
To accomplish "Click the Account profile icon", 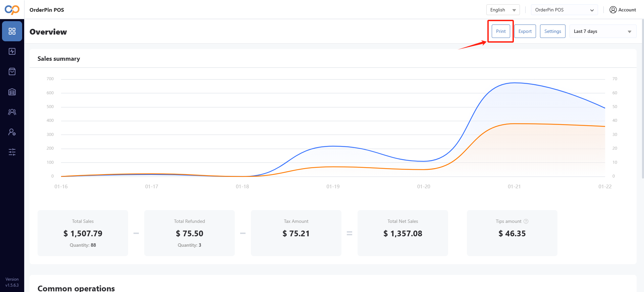I will coord(613,10).
